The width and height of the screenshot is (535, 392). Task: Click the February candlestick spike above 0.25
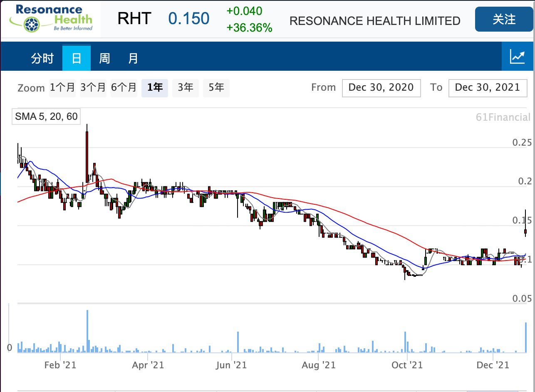[87, 153]
